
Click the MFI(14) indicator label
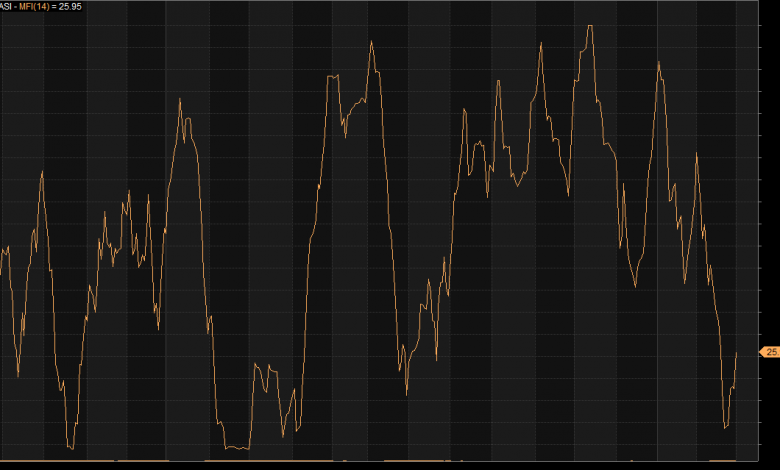click(34, 6)
